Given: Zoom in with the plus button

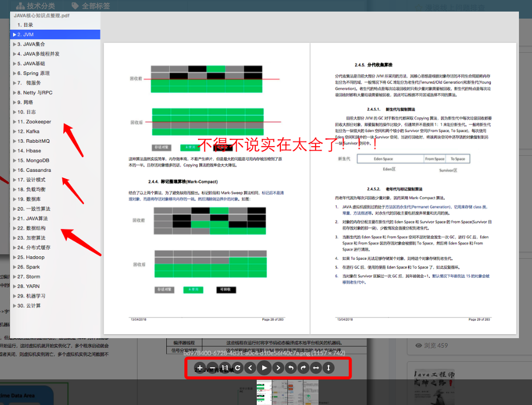Looking at the screenshot, I should (200, 368).
